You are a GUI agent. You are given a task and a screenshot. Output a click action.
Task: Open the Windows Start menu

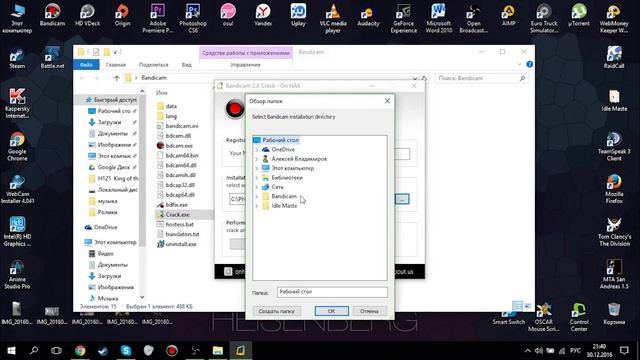(11, 350)
